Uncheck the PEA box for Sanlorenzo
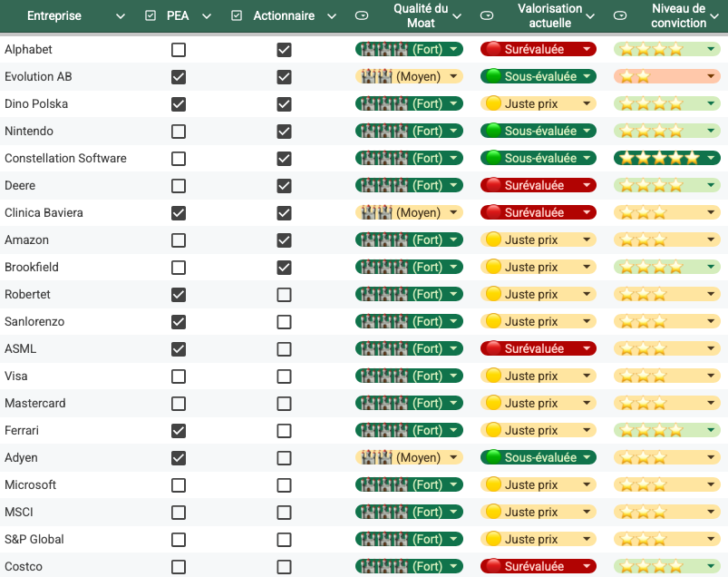 click(x=179, y=322)
